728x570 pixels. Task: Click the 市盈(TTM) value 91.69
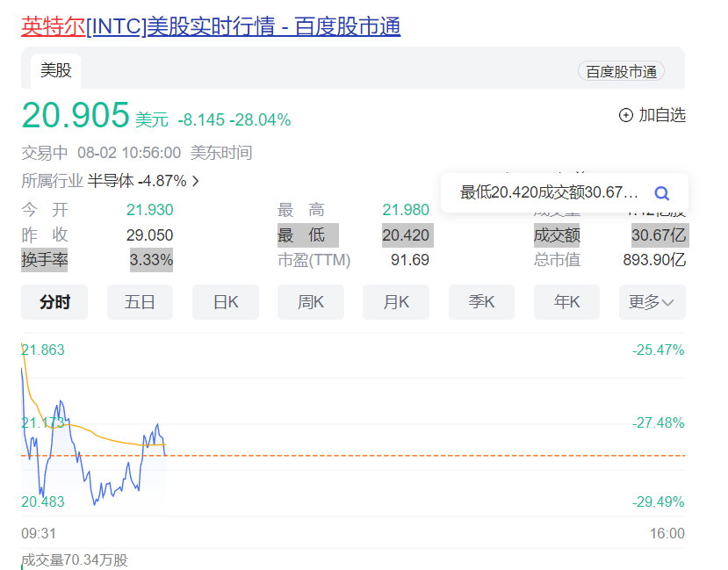410,259
